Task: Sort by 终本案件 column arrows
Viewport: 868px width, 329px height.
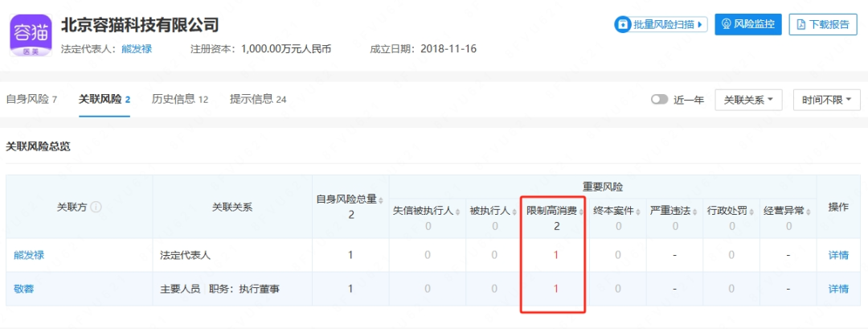Action: click(639, 212)
